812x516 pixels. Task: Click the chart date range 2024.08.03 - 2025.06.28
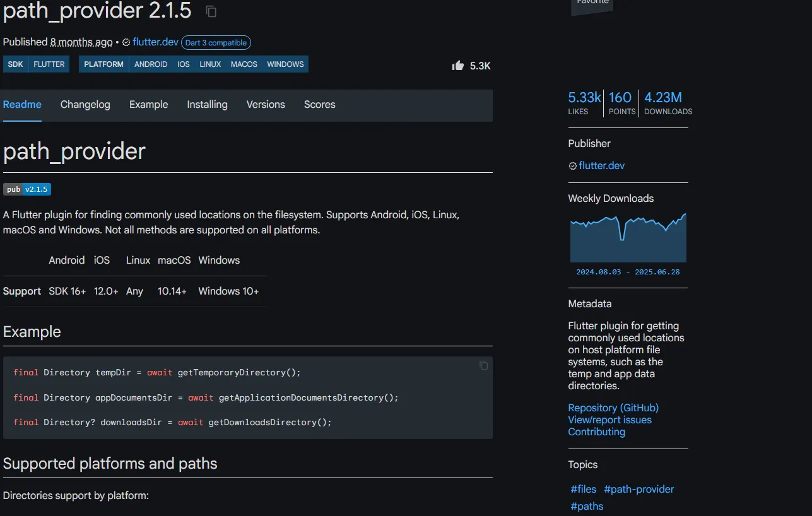pyautogui.click(x=628, y=272)
